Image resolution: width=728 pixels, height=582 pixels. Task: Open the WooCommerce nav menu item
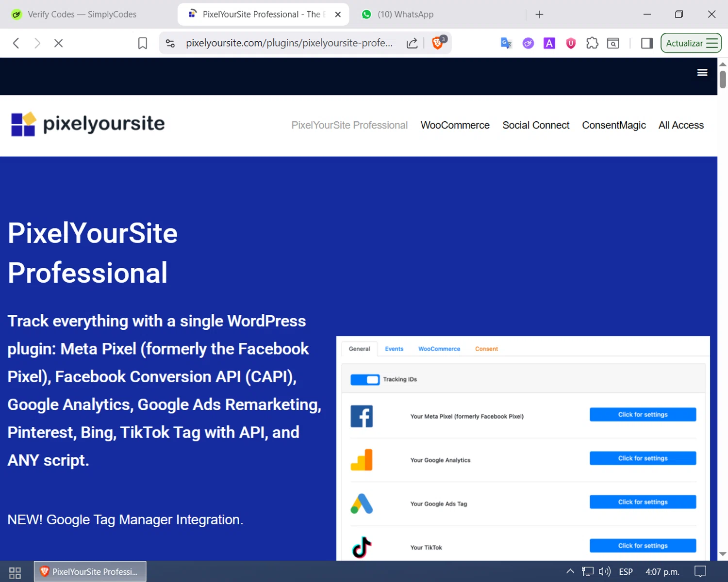click(455, 125)
